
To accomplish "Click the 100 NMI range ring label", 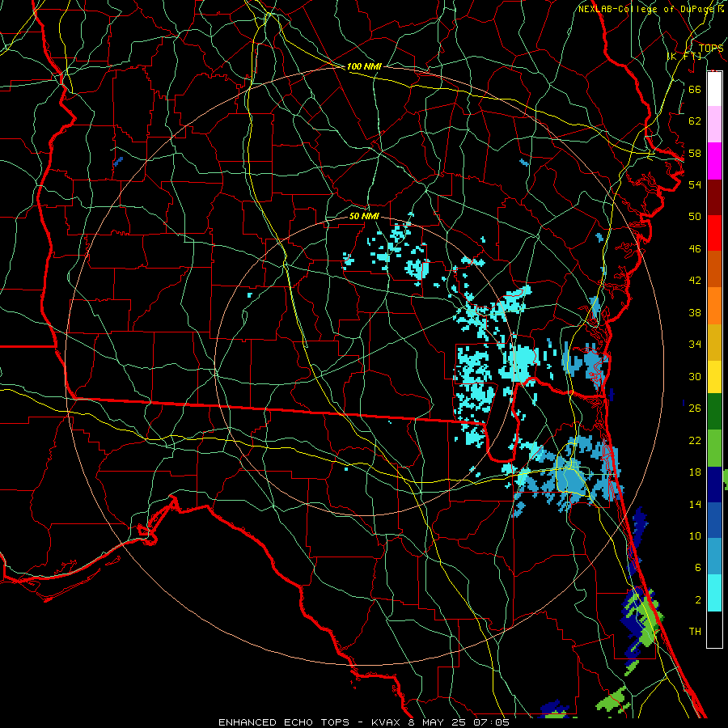I will (364, 66).
